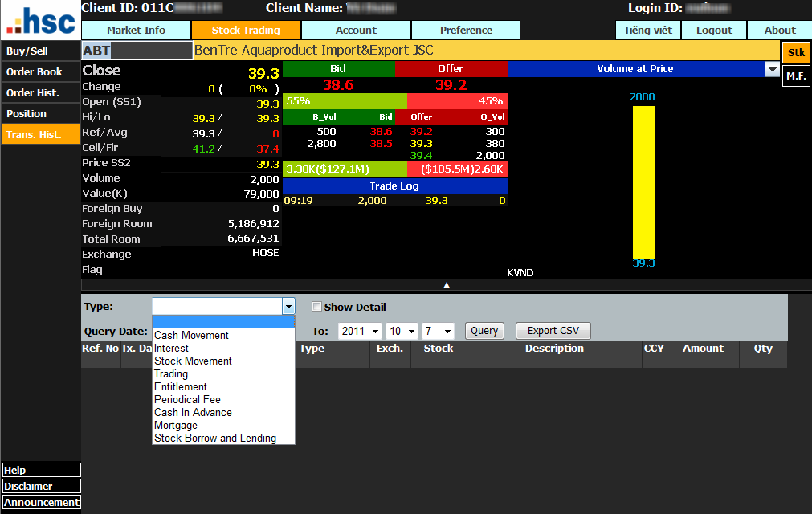Click the M.F. button
The height and width of the screenshot is (514, 812).
(x=796, y=76)
